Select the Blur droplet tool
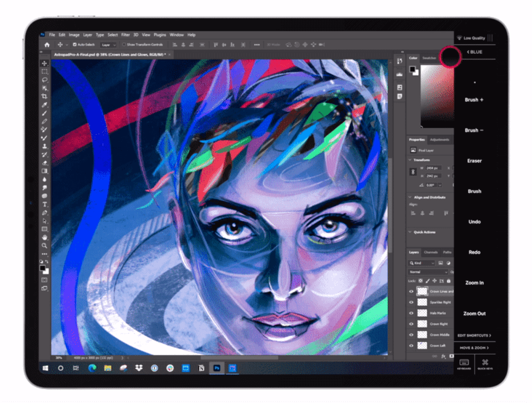 pyautogui.click(x=45, y=179)
